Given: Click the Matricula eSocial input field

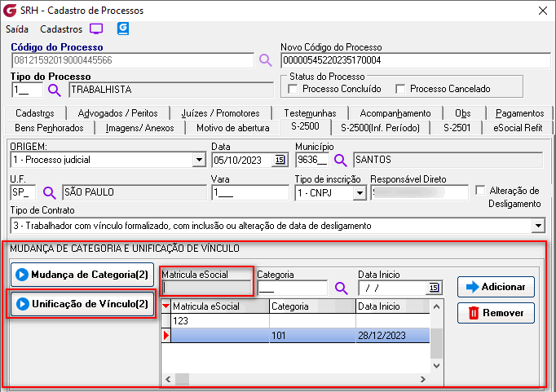Looking at the screenshot, I should pyautogui.click(x=207, y=288).
